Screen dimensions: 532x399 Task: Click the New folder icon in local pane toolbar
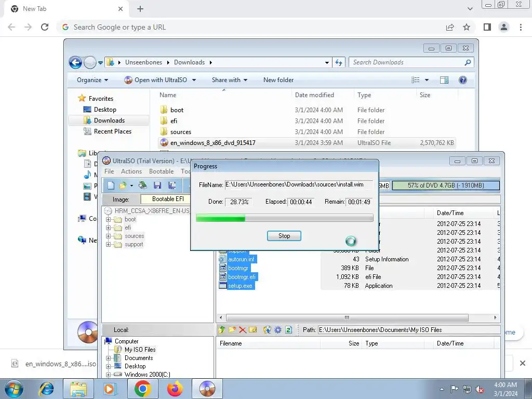pyautogui.click(x=232, y=329)
